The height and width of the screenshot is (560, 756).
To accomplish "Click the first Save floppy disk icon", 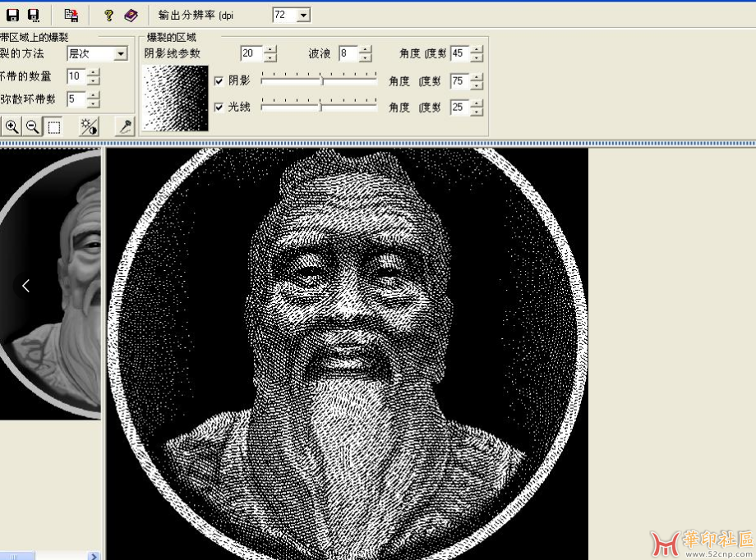I will [12, 15].
